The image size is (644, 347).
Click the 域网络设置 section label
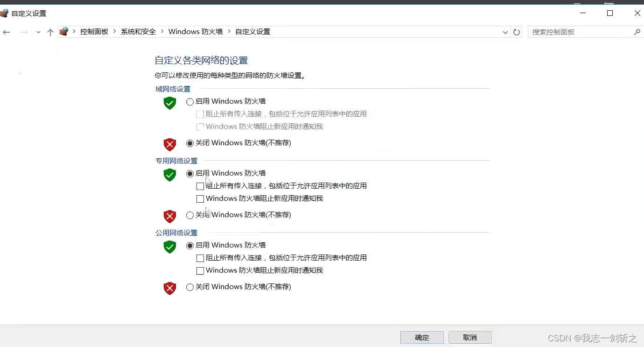(173, 89)
